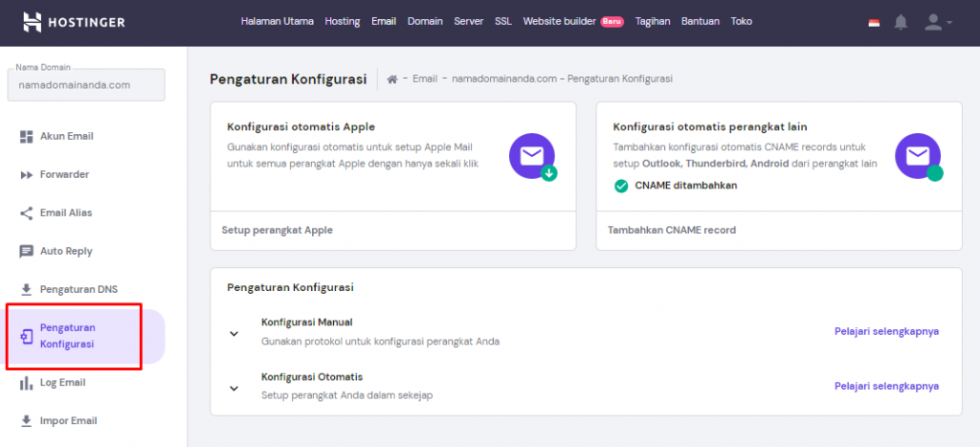Click Setup perangkat Apple
This screenshot has width=980, height=447.
pyautogui.click(x=277, y=231)
